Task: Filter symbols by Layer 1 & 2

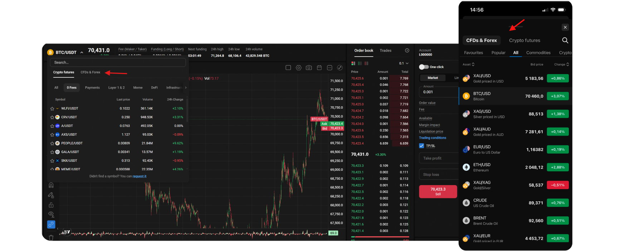Action: pos(117,88)
